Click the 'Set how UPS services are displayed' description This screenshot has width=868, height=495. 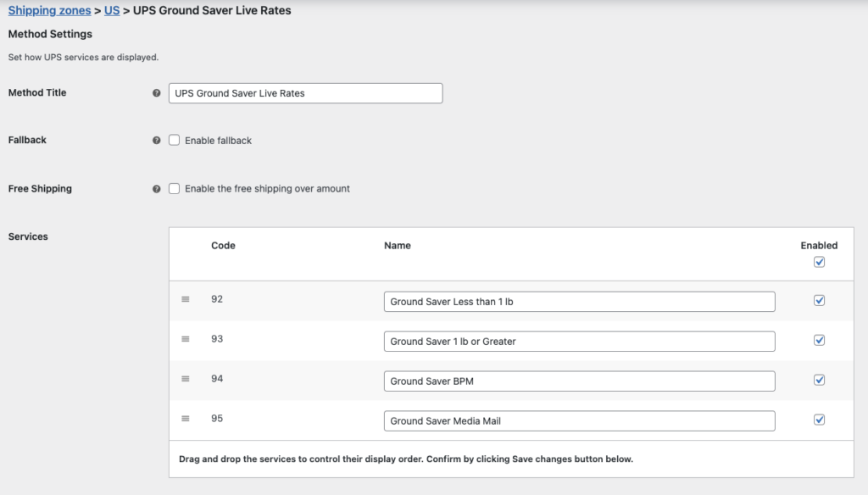(83, 57)
